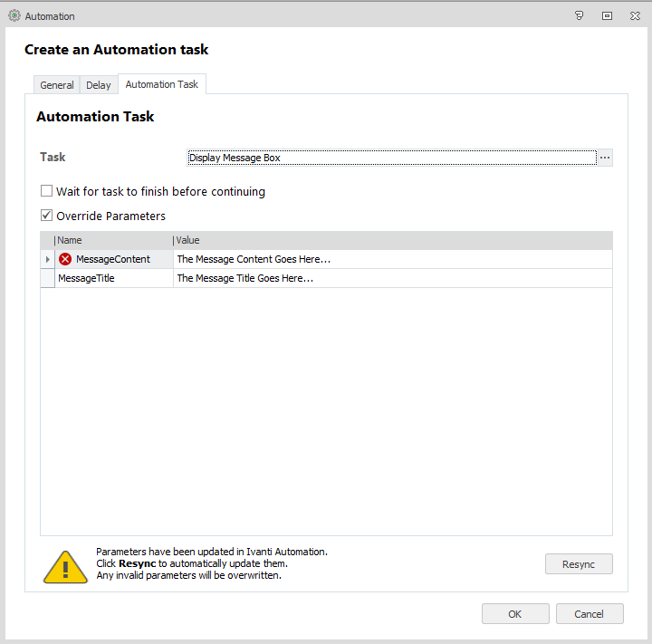Open the Delay tab
This screenshot has width=652, height=644.
coord(99,85)
